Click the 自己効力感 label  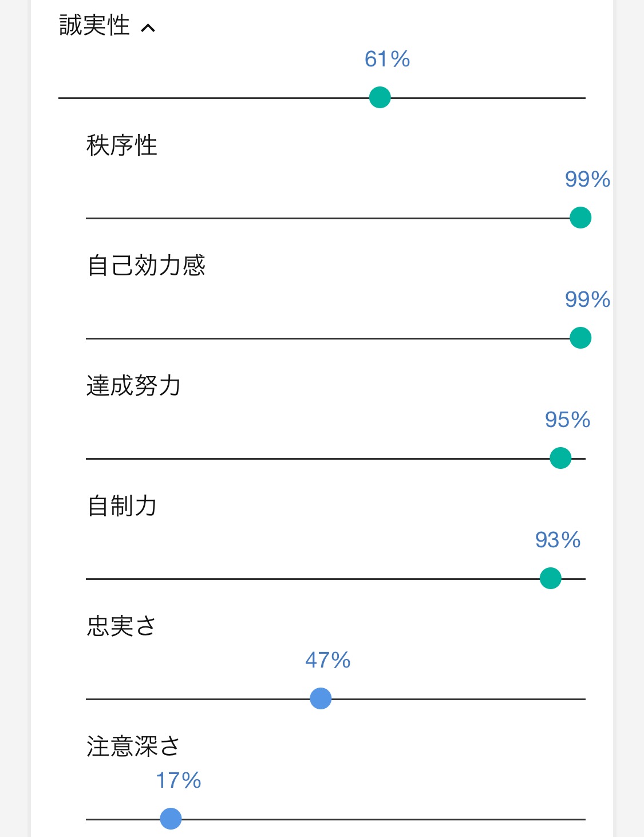(146, 266)
